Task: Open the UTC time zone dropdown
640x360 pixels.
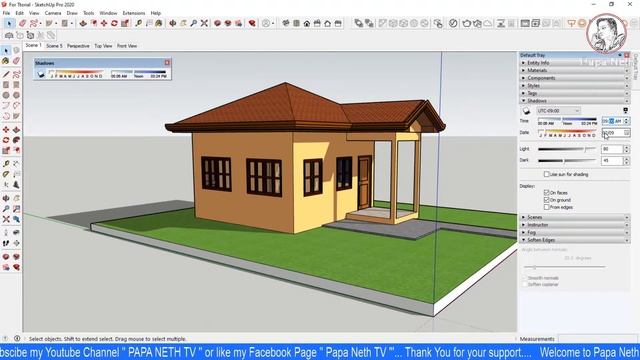Action: point(558,111)
